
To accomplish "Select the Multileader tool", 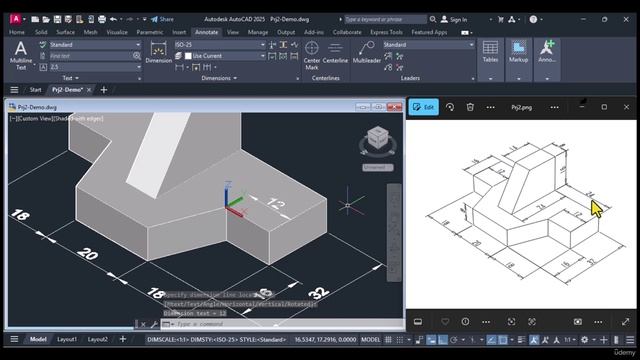I will coord(367,52).
